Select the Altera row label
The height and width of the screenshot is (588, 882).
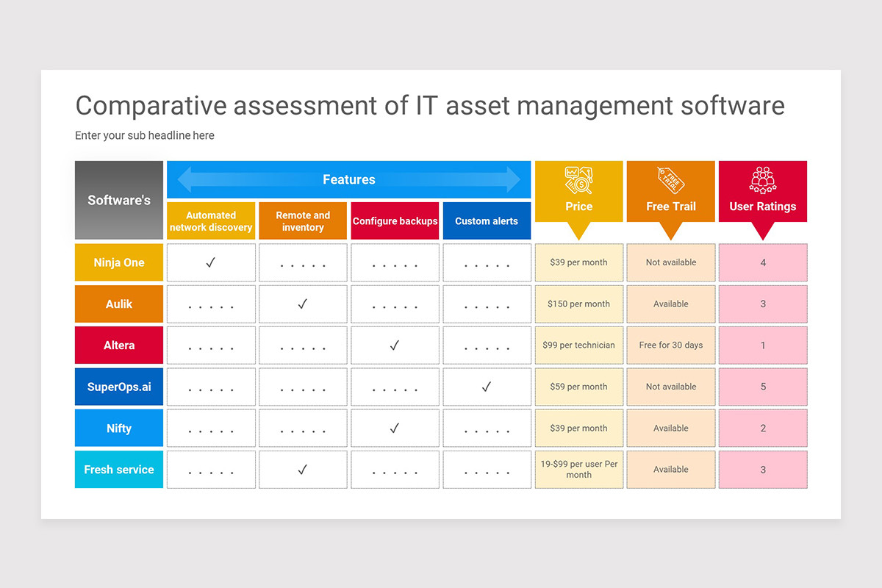click(119, 345)
